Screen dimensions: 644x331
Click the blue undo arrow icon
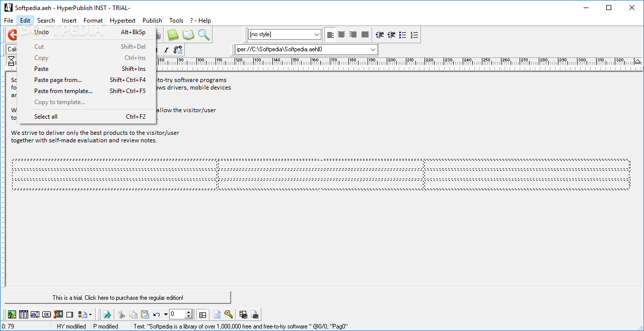tap(157, 314)
